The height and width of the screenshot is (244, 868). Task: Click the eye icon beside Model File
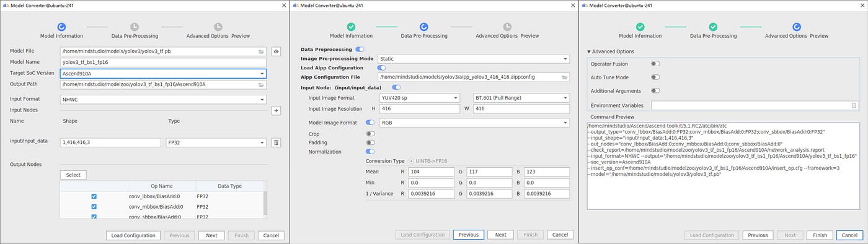click(277, 52)
